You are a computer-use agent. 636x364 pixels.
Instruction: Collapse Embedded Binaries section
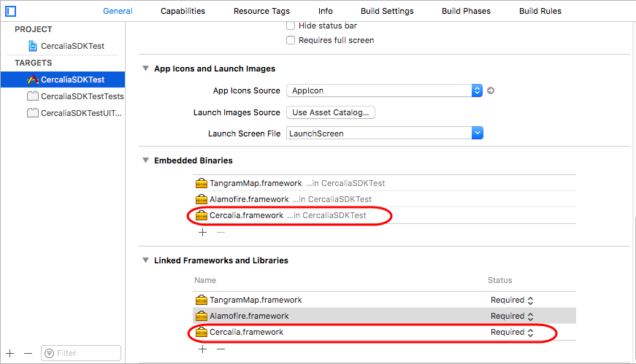tap(145, 160)
